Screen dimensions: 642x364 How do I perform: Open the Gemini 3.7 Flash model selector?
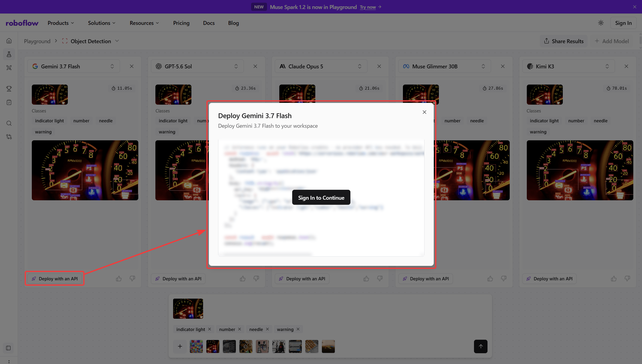73,66
